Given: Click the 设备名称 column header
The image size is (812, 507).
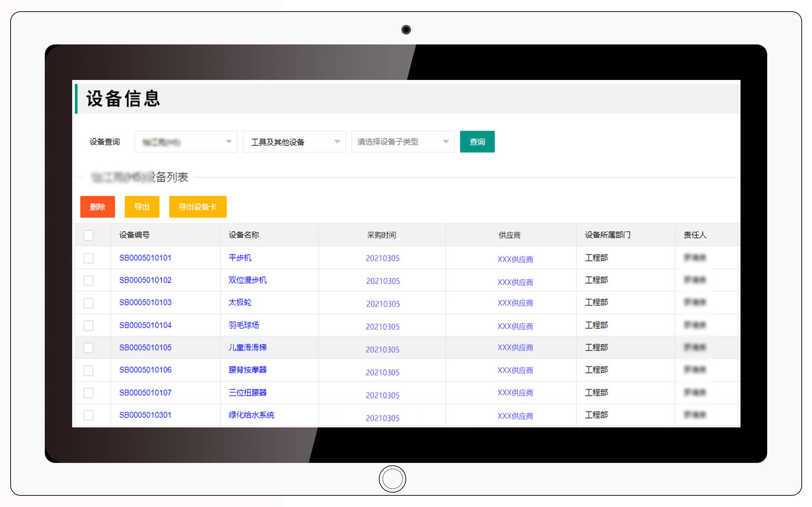Looking at the screenshot, I should (244, 235).
